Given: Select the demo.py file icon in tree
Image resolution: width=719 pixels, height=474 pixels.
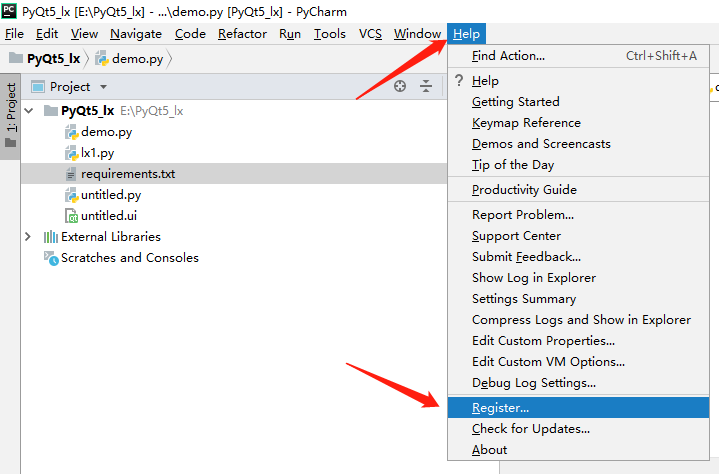Looking at the screenshot, I should click(x=71, y=131).
